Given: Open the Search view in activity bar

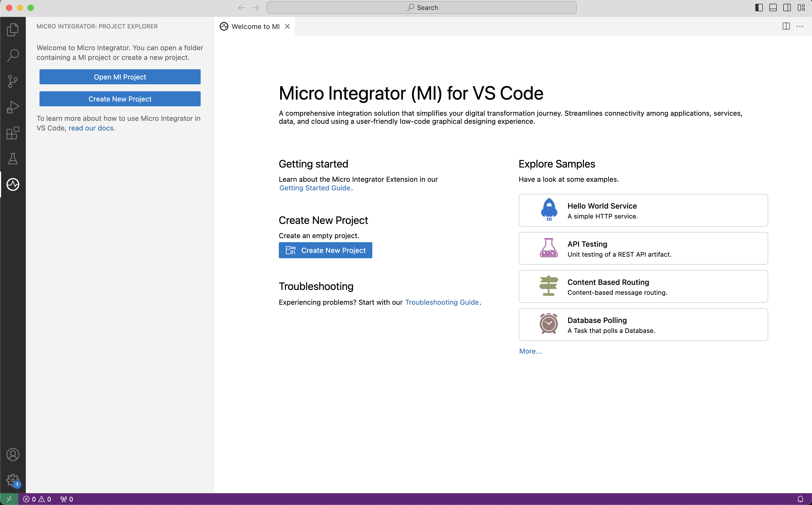Looking at the screenshot, I should pos(13,56).
